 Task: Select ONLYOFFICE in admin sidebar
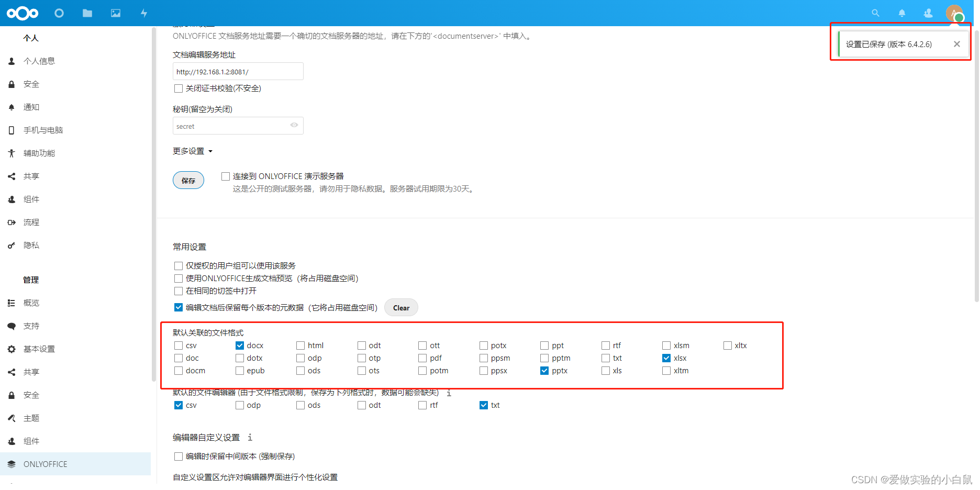(75, 464)
